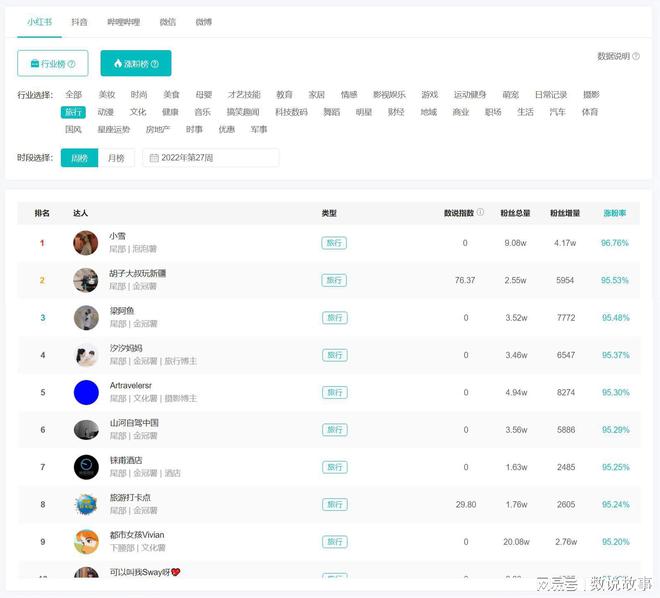Click the 粉丝增量 column header
The image size is (660, 598).
click(565, 213)
